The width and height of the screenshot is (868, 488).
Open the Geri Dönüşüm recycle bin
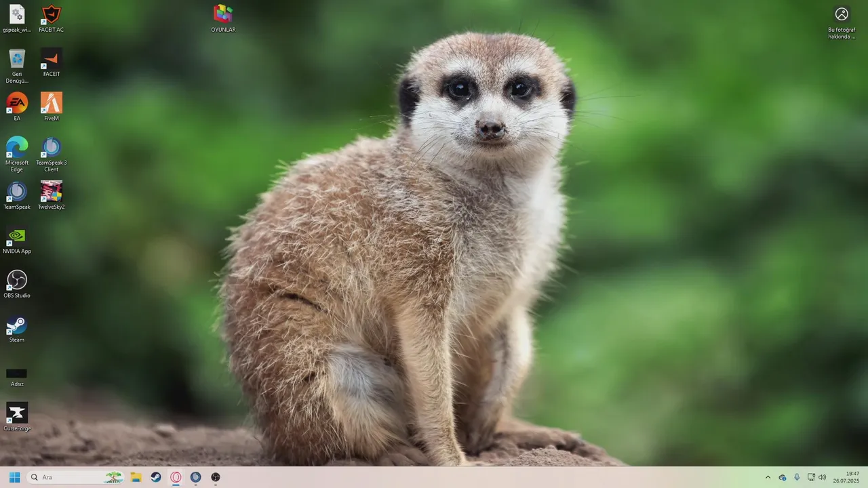[17, 66]
